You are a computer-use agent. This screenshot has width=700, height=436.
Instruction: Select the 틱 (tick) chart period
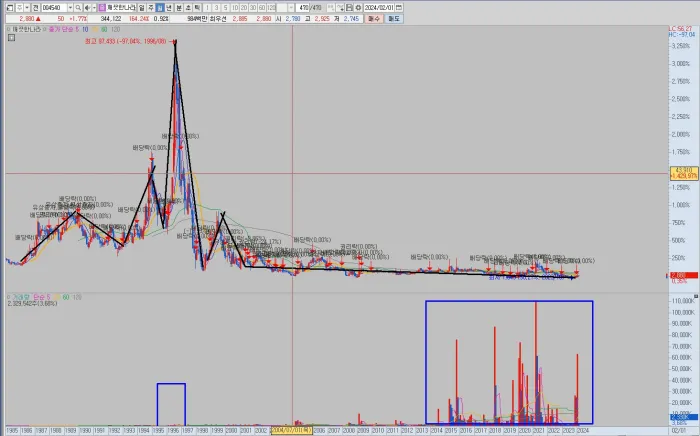pos(197,8)
